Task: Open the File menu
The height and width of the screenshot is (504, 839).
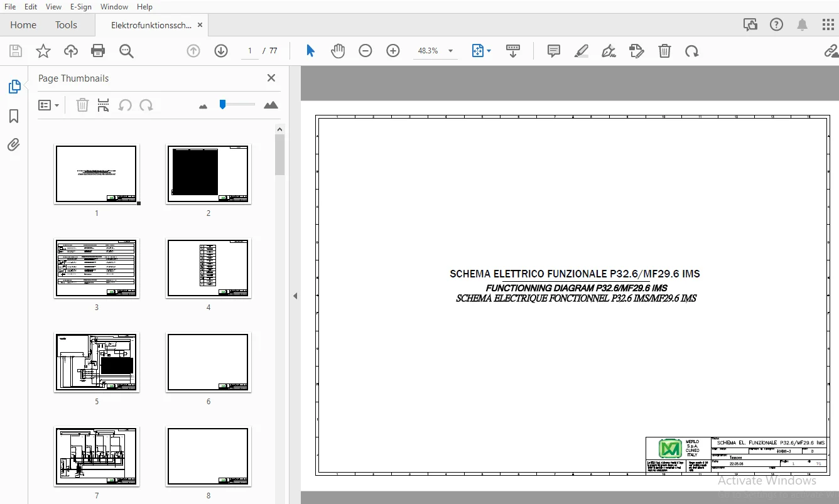Action: click(x=10, y=7)
